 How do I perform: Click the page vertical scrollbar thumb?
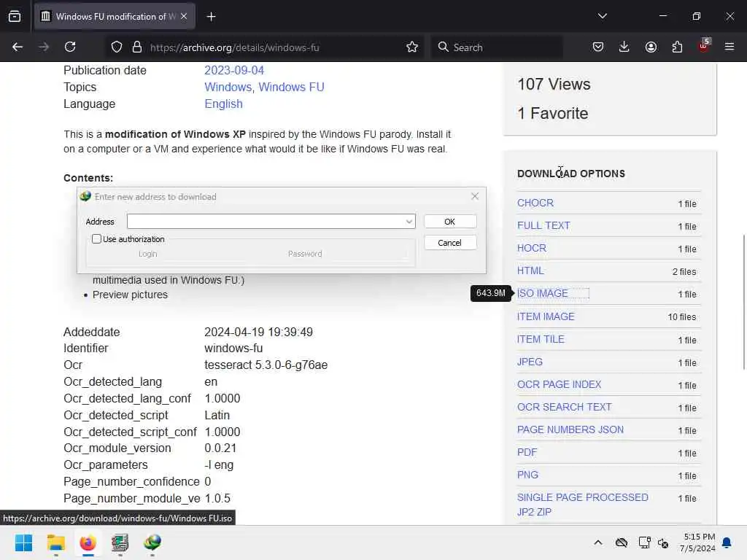point(743,302)
